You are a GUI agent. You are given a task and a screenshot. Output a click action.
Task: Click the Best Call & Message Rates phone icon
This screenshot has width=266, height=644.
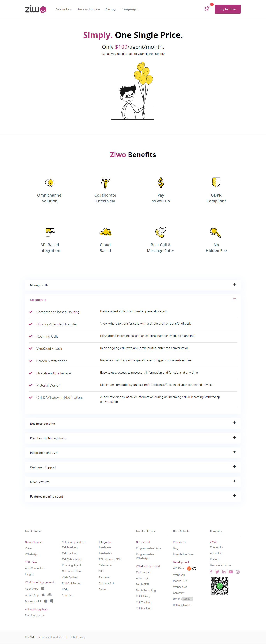(x=160, y=232)
